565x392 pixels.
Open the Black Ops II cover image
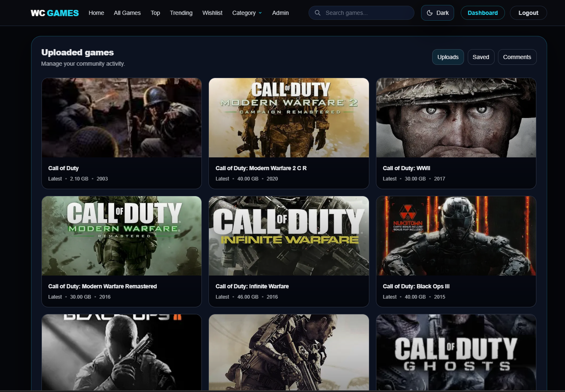tap(121, 353)
